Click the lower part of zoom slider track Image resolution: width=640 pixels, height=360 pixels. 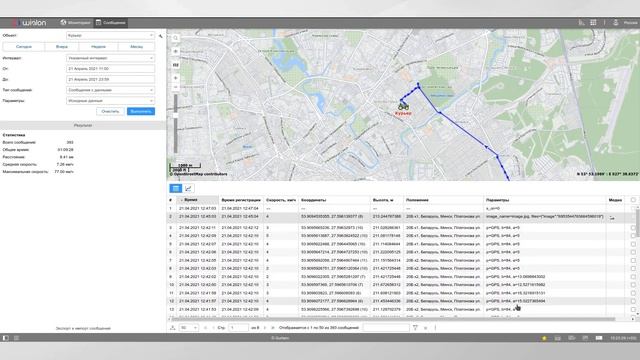click(176, 137)
